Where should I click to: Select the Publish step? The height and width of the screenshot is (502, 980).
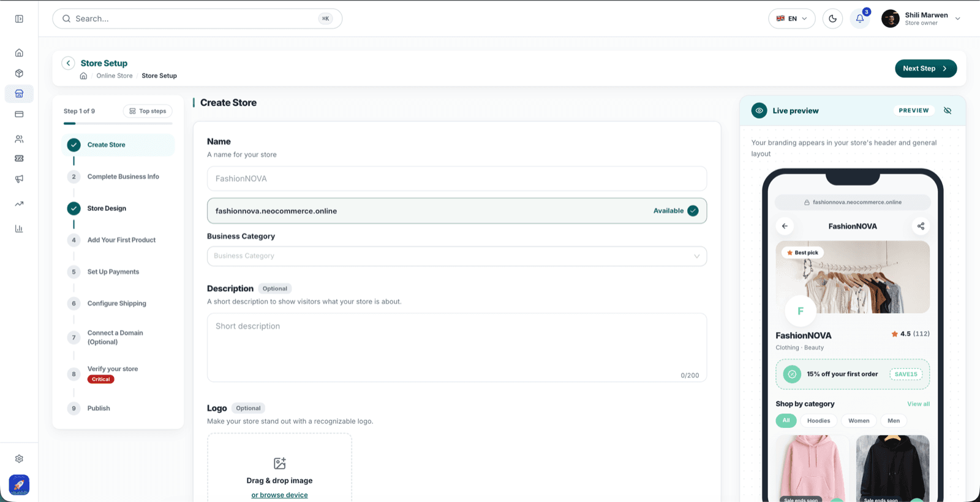(x=118, y=408)
